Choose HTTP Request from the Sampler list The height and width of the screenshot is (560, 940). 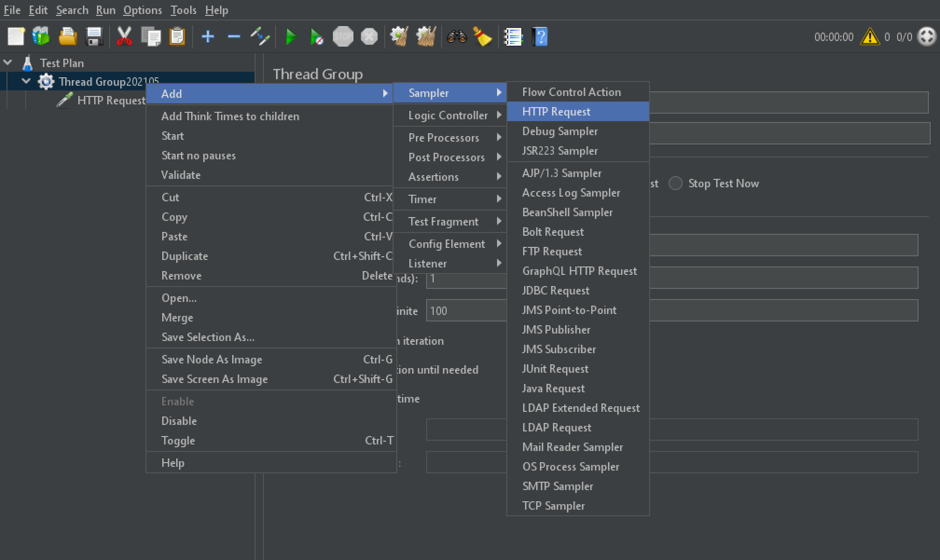click(556, 112)
